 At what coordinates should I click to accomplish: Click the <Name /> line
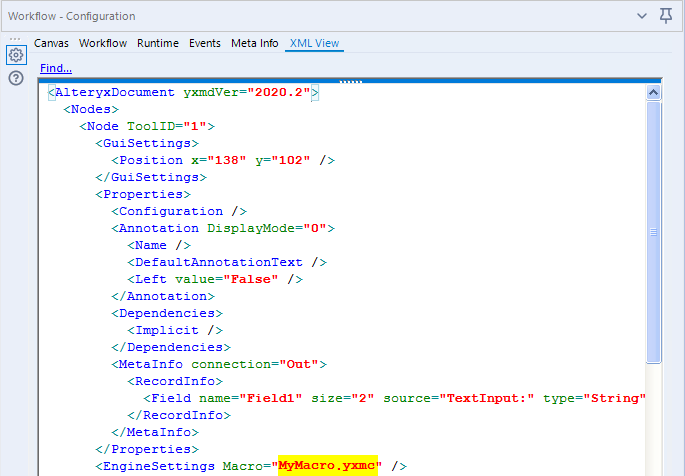[x=159, y=245]
